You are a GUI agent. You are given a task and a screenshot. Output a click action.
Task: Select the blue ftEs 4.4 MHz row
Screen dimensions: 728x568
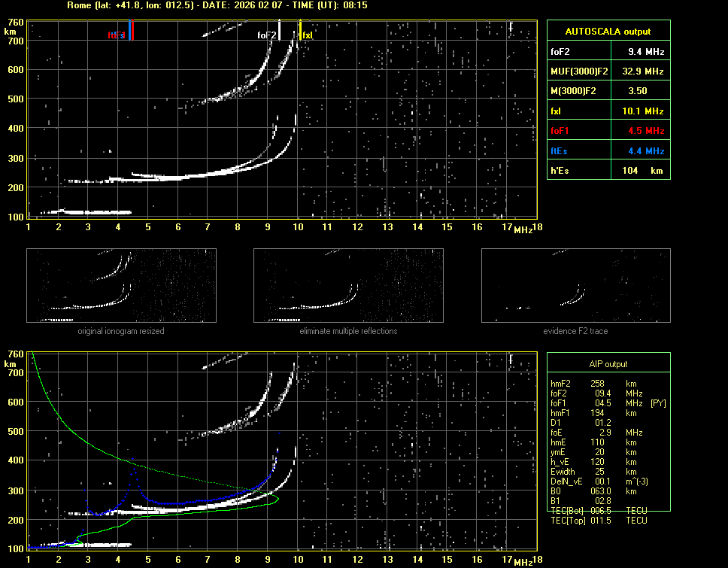608,151
